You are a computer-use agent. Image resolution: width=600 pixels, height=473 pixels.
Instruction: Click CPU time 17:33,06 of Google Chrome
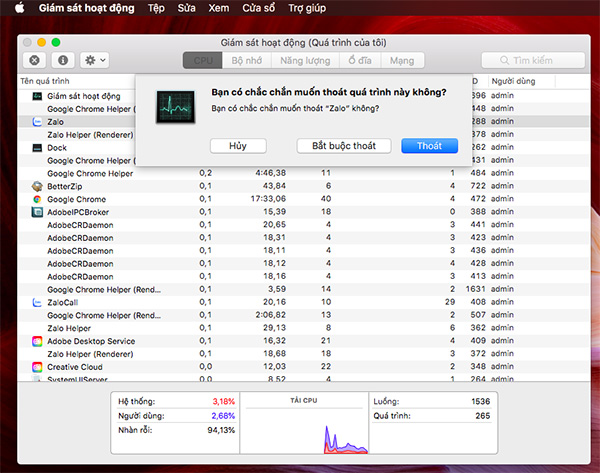[268, 199]
